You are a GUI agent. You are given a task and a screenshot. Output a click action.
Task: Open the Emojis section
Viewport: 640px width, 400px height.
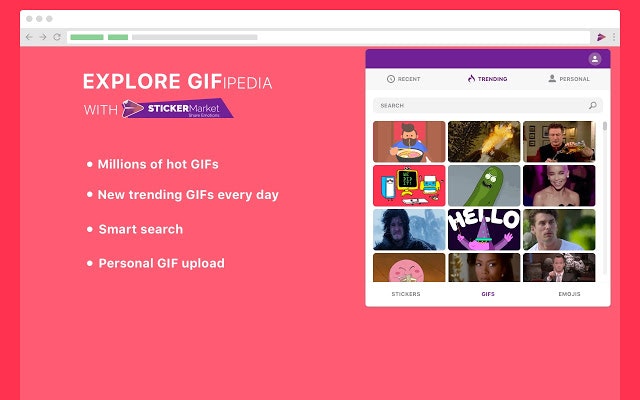569,294
